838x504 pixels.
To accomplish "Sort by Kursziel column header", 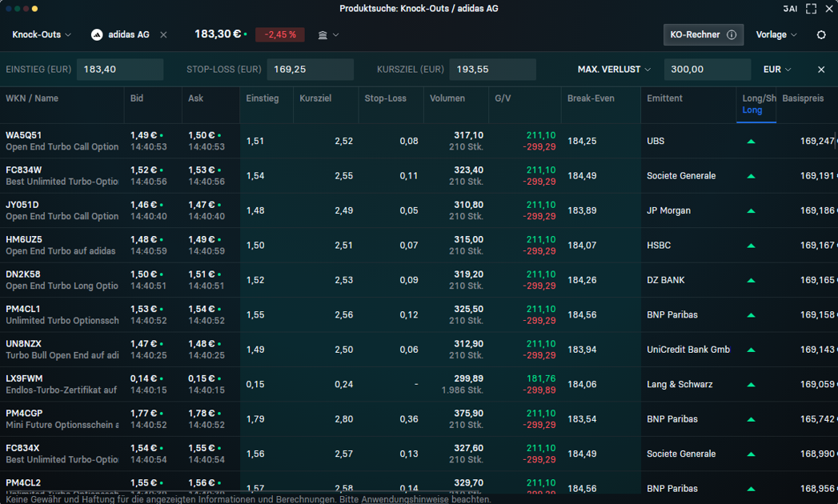I will [315, 98].
